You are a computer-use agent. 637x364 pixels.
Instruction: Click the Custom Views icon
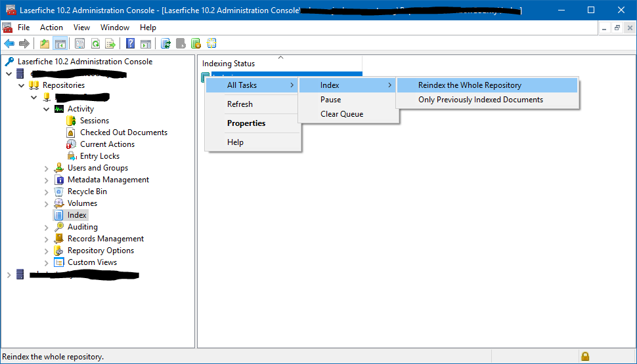pos(59,262)
